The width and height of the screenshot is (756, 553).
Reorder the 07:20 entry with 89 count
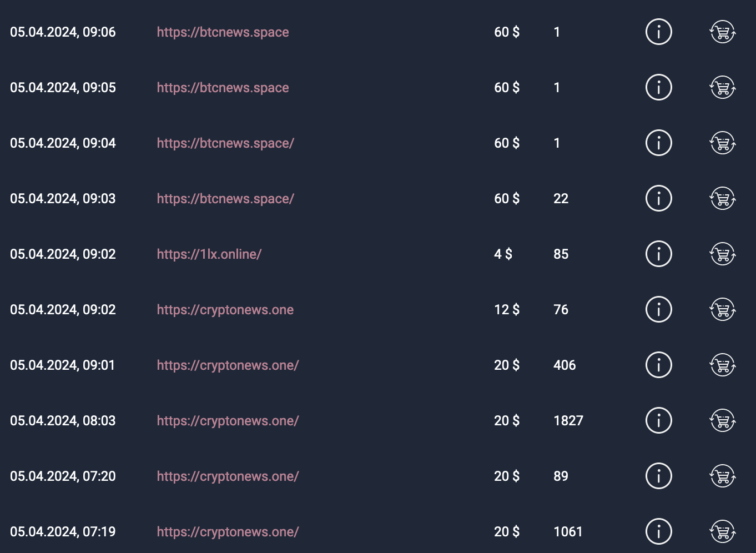click(x=723, y=476)
